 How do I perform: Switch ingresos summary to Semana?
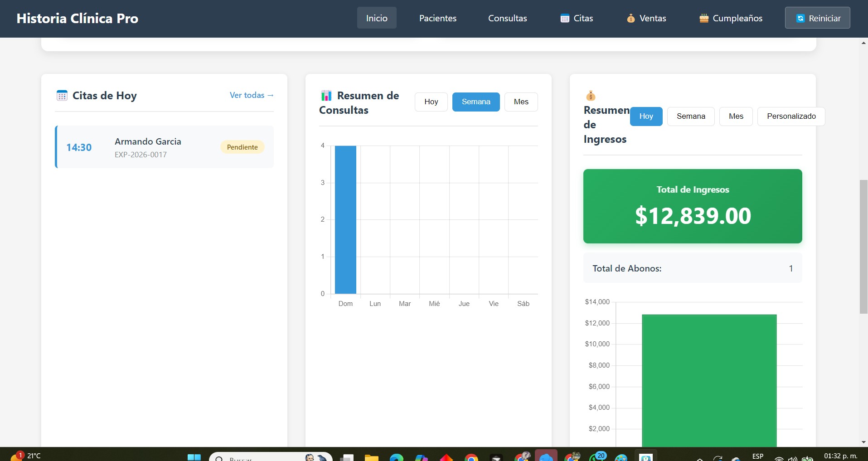click(690, 116)
